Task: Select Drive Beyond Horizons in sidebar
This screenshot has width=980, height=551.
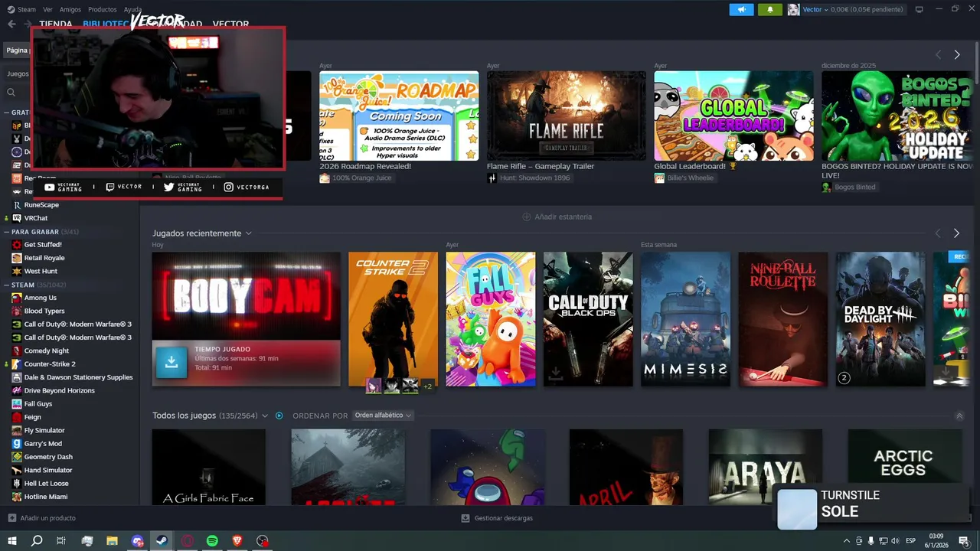Action: tap(60, 390)
